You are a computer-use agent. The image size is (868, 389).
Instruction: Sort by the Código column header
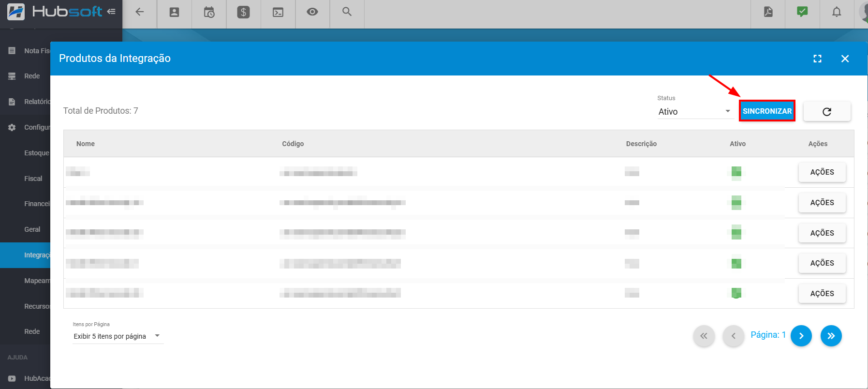(x=293, y=144)
